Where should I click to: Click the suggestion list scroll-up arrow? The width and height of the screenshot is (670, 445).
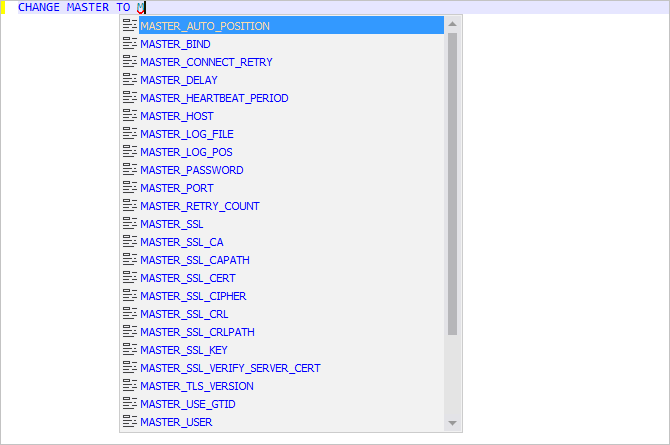453,24
